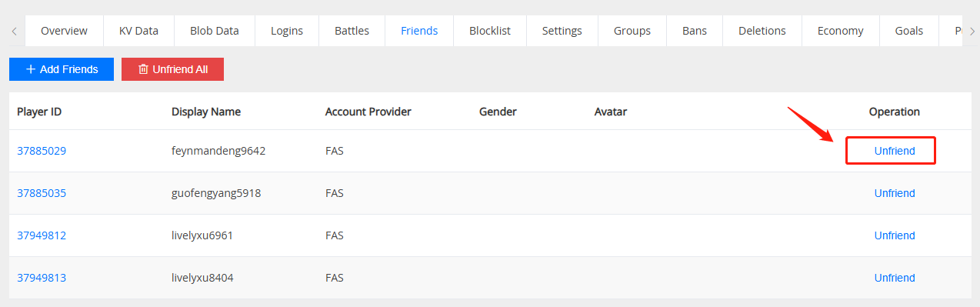Click the Player ID column header
The width and height of the screenshot is (980, 307).
(39, 112)
